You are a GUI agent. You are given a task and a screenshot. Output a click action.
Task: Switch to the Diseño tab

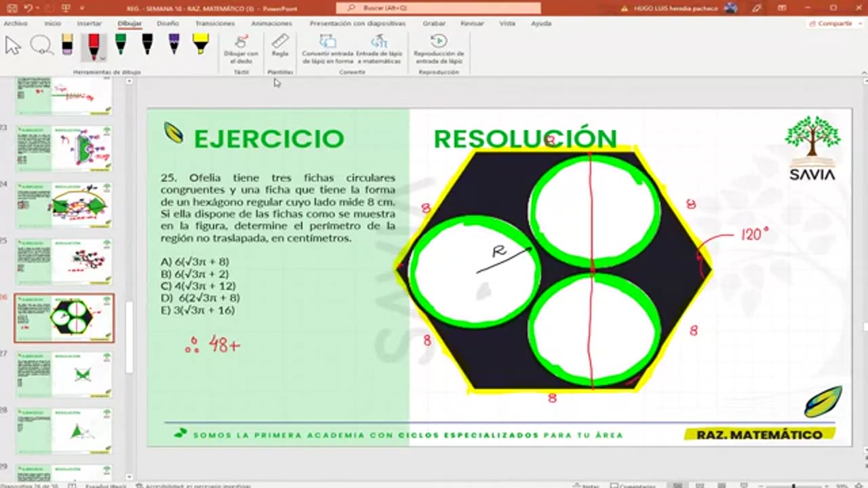(167, 23)
